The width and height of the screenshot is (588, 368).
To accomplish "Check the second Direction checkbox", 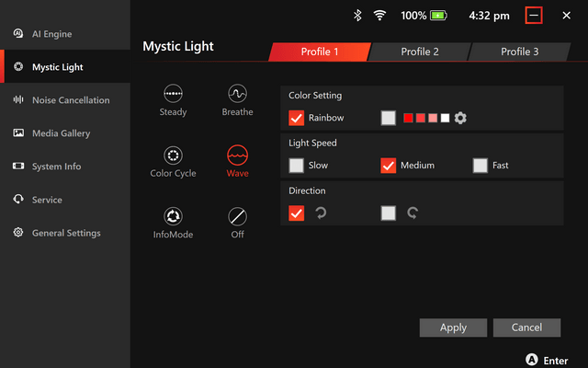I will pyautogui.click(x=388, y=213).
